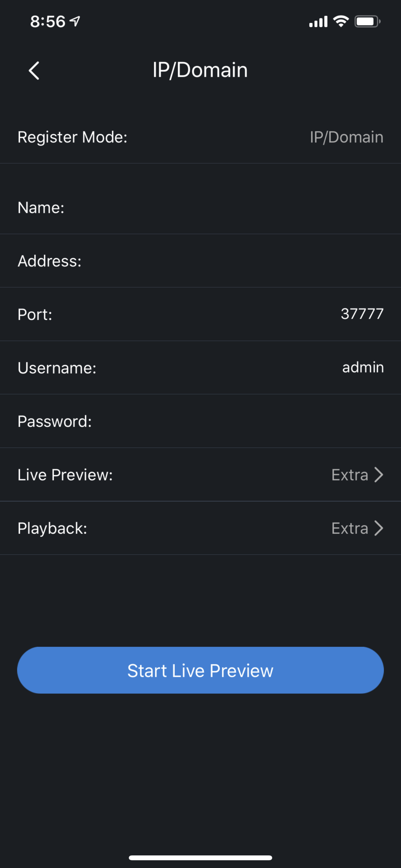This screenshot has width=401, height=868.
Task: Tap the 8:56 clock in status bar
Action: 47,22
